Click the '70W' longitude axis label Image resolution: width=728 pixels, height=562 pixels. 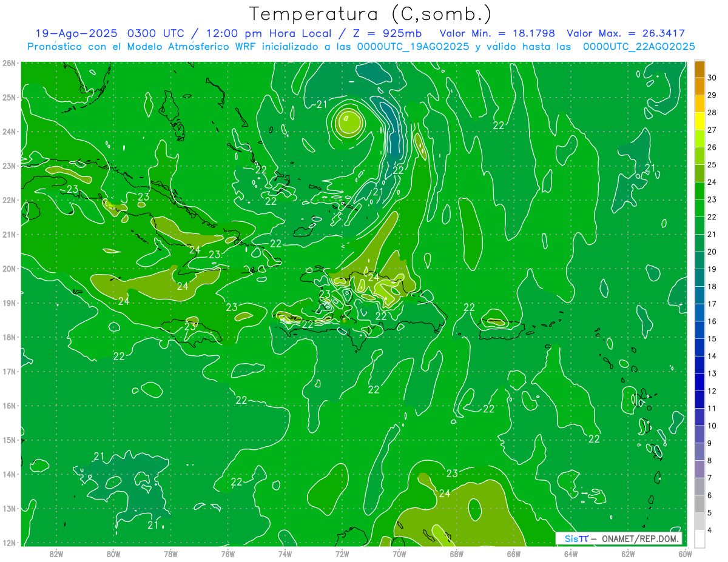coord(399,554)
